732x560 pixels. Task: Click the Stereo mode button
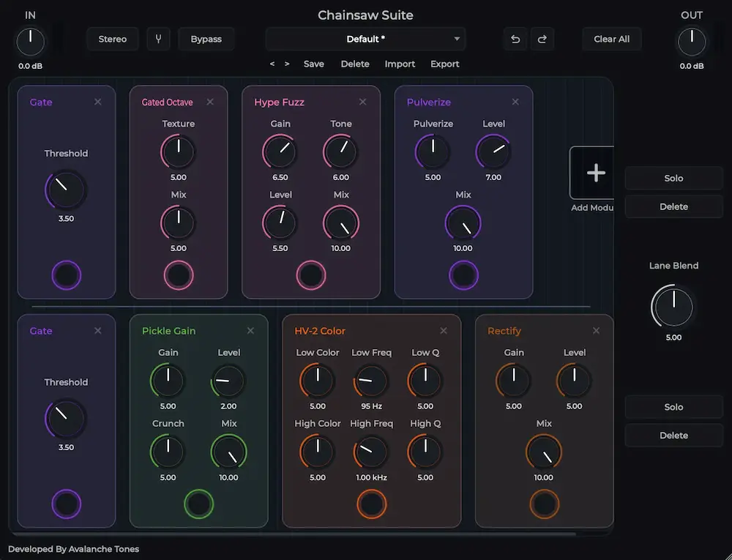coord(113,40)
